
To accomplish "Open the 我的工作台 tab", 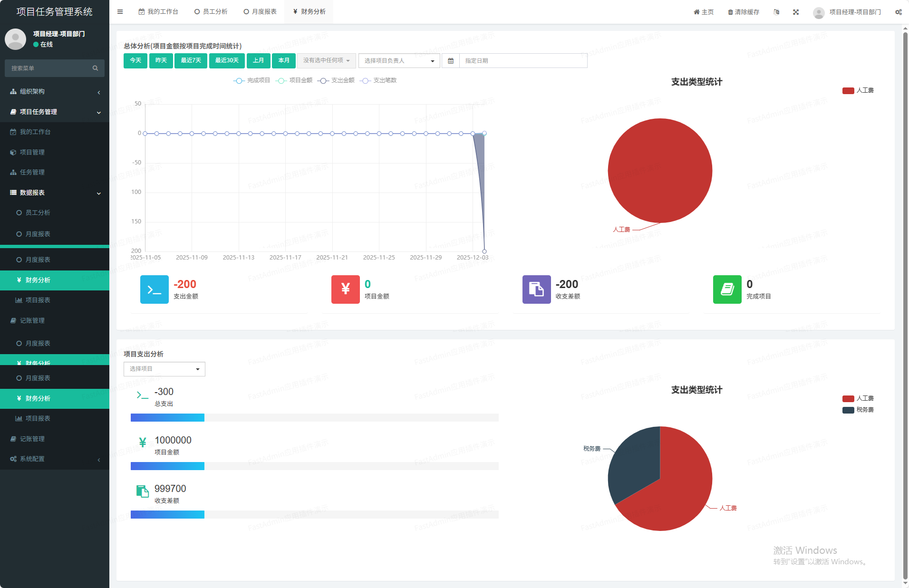I will [x=158, y=12].
